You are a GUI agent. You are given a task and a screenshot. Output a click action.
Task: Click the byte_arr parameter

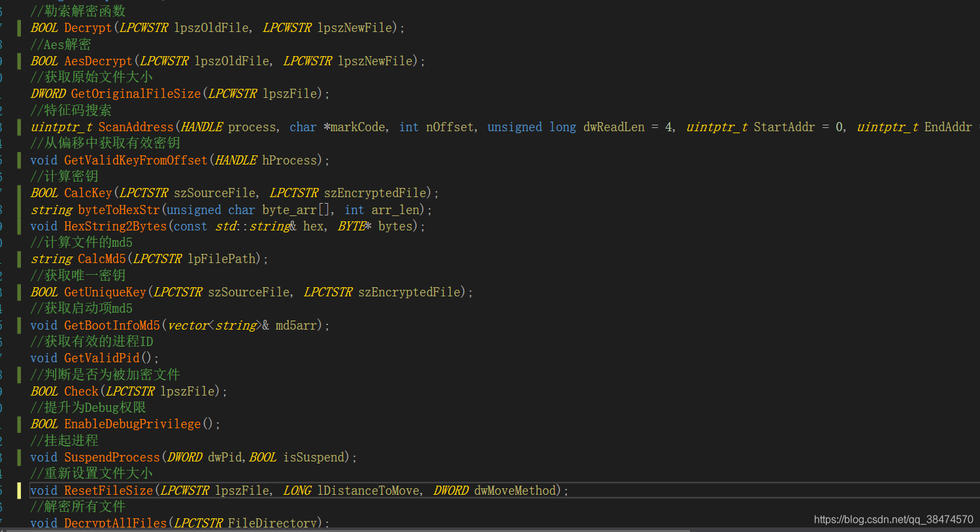(x=289, y=210)
